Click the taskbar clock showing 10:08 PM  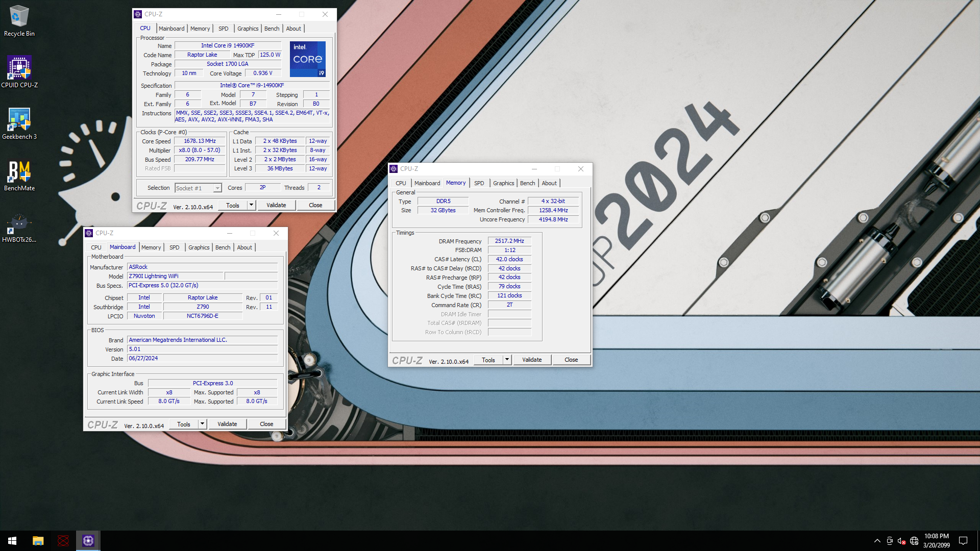click(937, 536)
